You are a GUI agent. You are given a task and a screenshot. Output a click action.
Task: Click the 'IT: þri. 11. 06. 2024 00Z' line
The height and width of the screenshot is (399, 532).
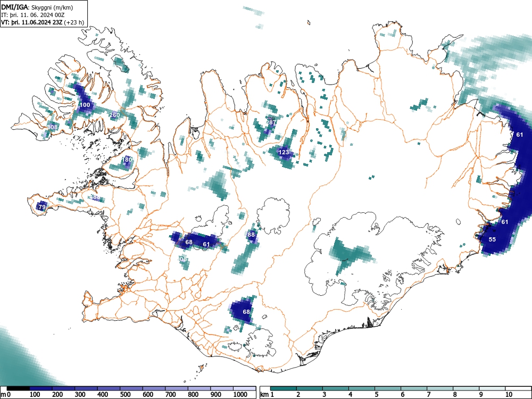pos(33,15)
